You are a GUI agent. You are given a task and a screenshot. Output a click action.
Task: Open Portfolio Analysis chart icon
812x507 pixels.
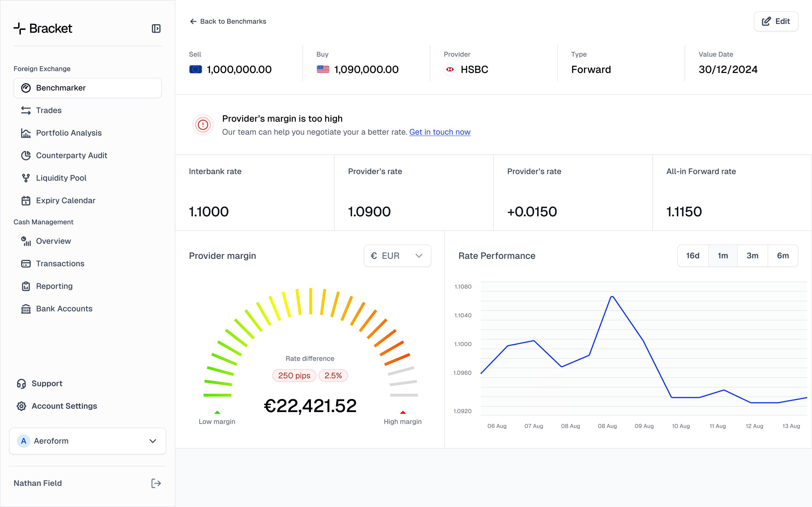coord(26,133)
